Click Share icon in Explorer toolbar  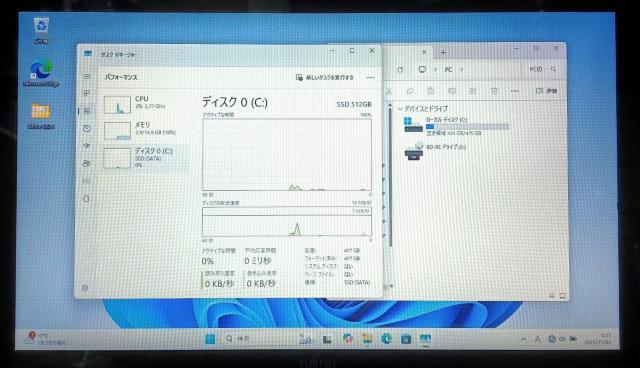[x=473, y=91]
